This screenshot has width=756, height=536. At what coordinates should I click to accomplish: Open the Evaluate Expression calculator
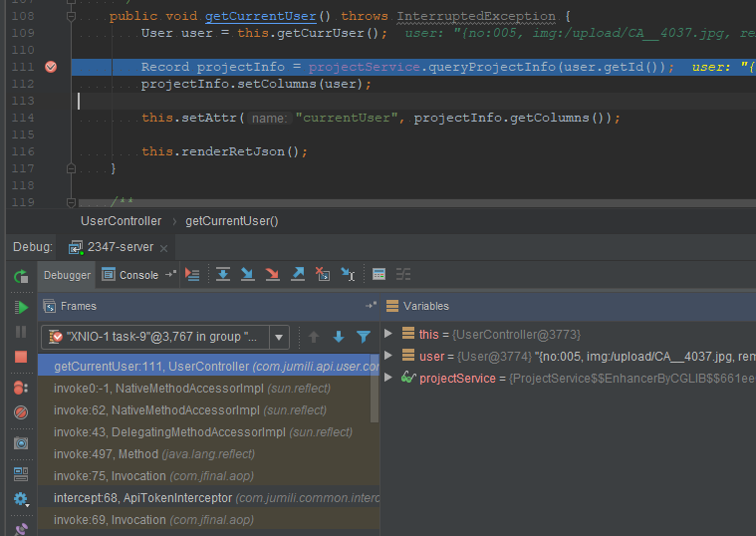click(x=378, y=274)
